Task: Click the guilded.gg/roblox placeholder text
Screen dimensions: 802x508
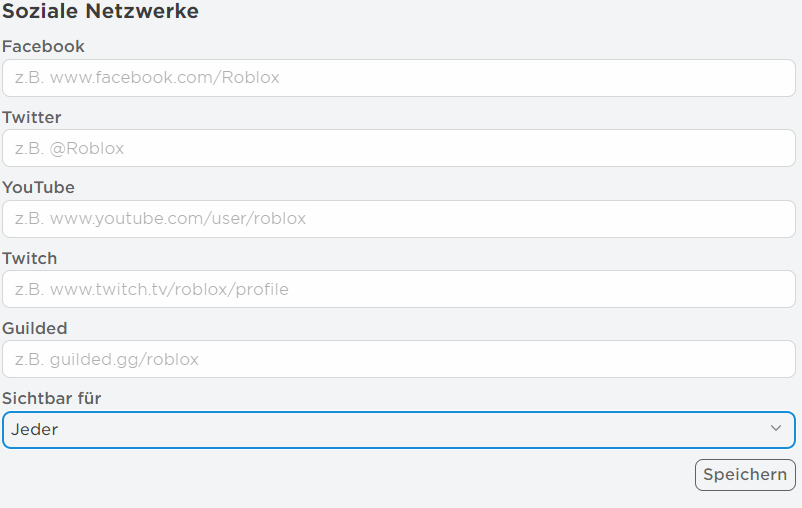Action: coord(124,360)
